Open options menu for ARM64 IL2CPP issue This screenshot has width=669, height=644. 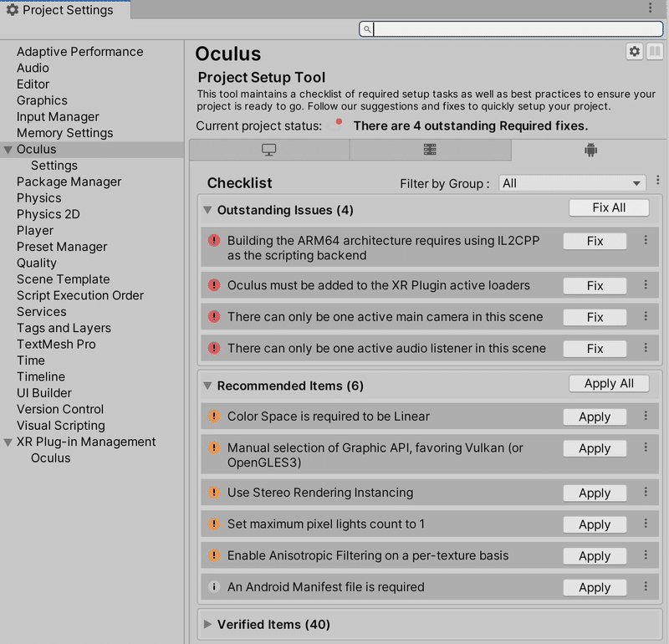(x=646, y=240)
